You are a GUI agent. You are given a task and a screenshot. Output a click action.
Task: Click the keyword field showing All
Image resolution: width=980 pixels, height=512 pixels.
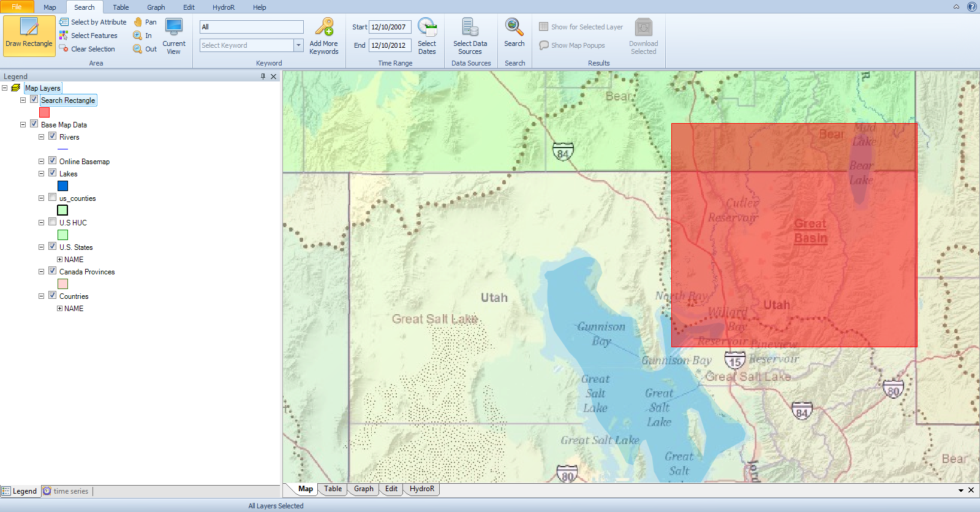(252, 27)
